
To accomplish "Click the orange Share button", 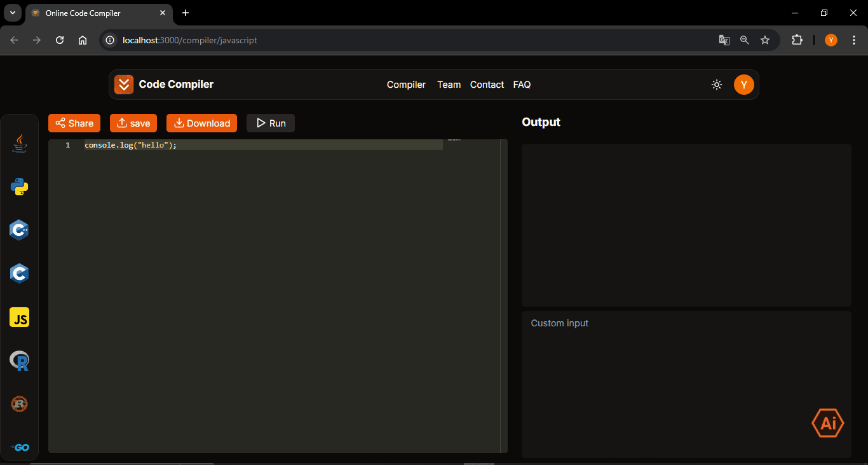I will [x=74, y=123].
